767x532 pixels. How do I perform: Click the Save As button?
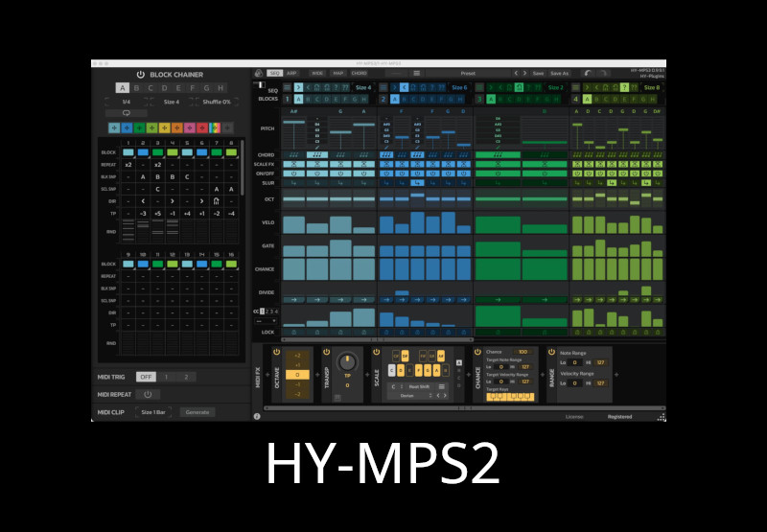click(x=560, y=74)
